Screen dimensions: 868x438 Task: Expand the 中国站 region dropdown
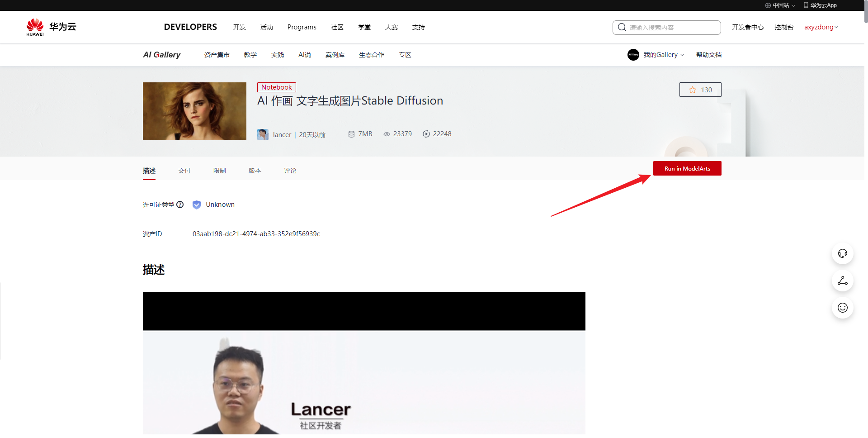click(780, 5)
